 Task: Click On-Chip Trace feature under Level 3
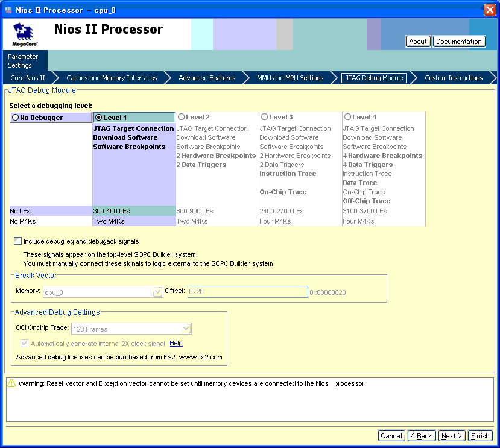click(x=283, y=192)
